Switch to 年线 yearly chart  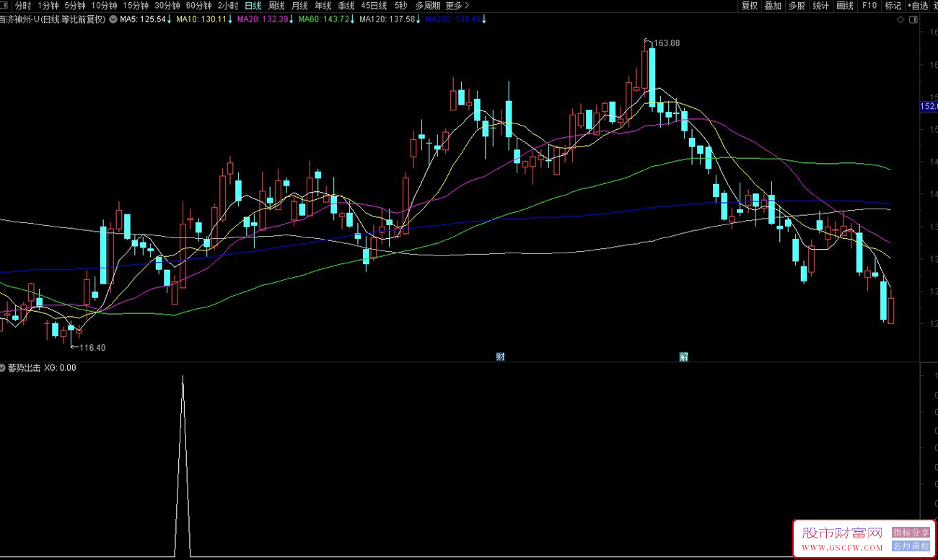[x=323, y=6]
